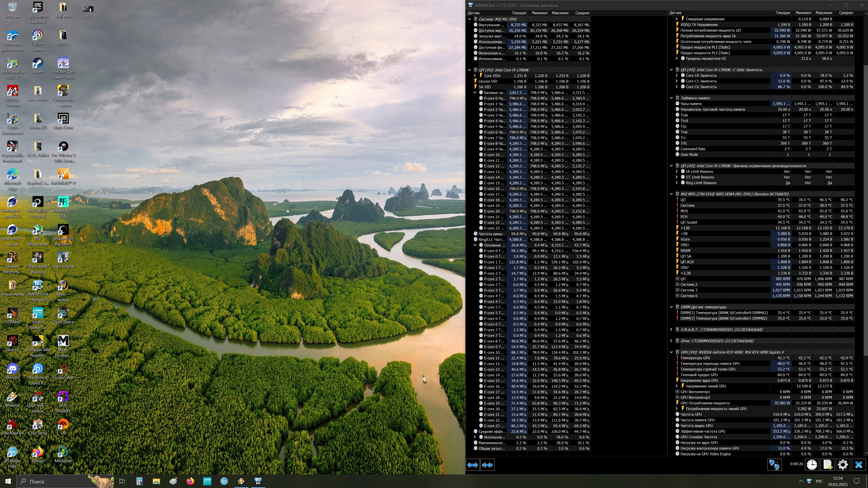Viewport: 868px width, 488px height.
Task: Click Firefox icon in the taskbar
Action: click(190, 481)
